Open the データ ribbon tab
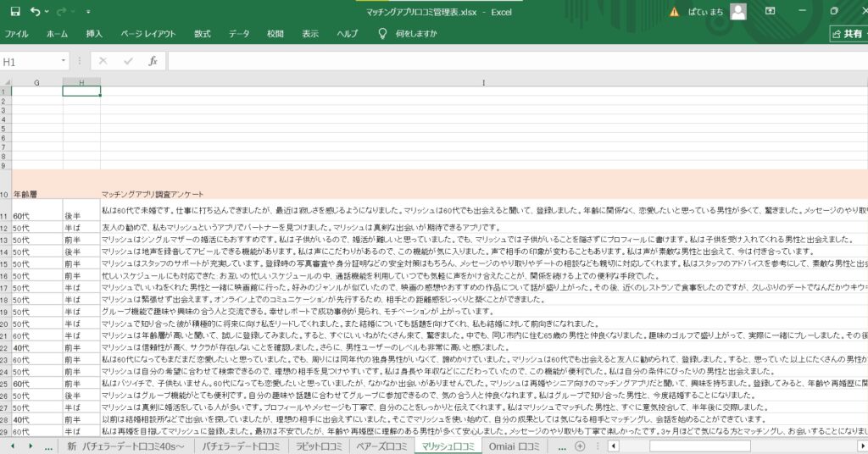The height and width of the screenshot is (454, 868). (x=239, y=34)
